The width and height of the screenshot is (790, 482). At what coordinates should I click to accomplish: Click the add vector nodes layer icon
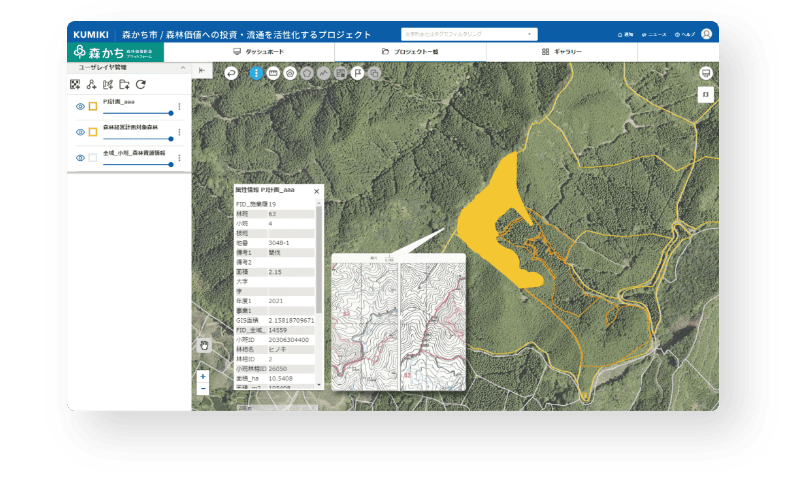click(91, 85)
